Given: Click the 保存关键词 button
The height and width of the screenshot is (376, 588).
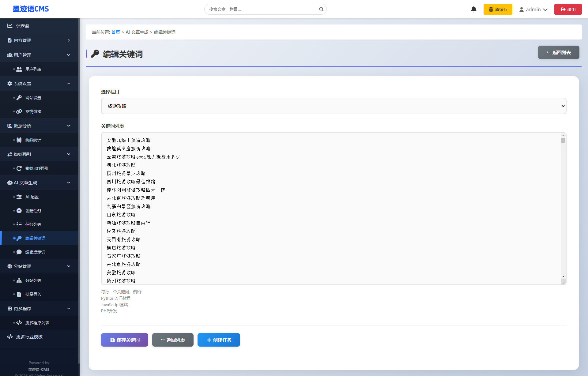Looking at the screenshot, I should point(124,340).
